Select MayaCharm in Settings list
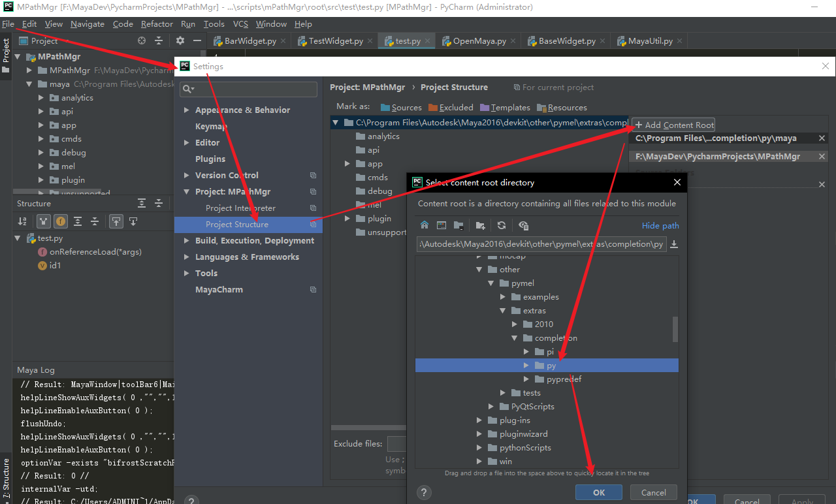This screenshot has height=504, width=836. coord(219,290)
